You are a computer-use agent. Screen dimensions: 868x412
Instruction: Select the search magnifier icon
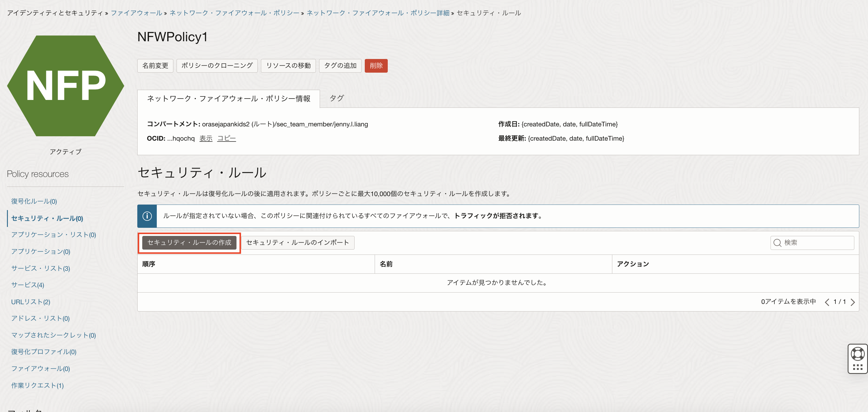pos(777,242)
